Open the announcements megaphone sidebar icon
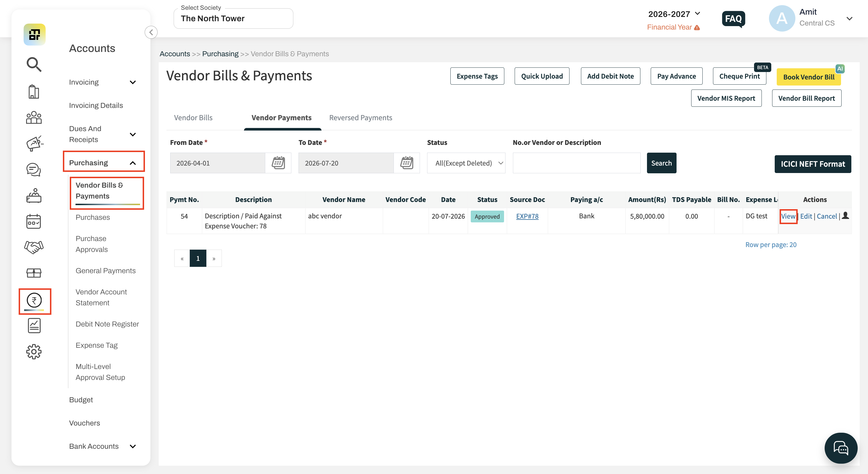868x474 pixels. (34, 143)
